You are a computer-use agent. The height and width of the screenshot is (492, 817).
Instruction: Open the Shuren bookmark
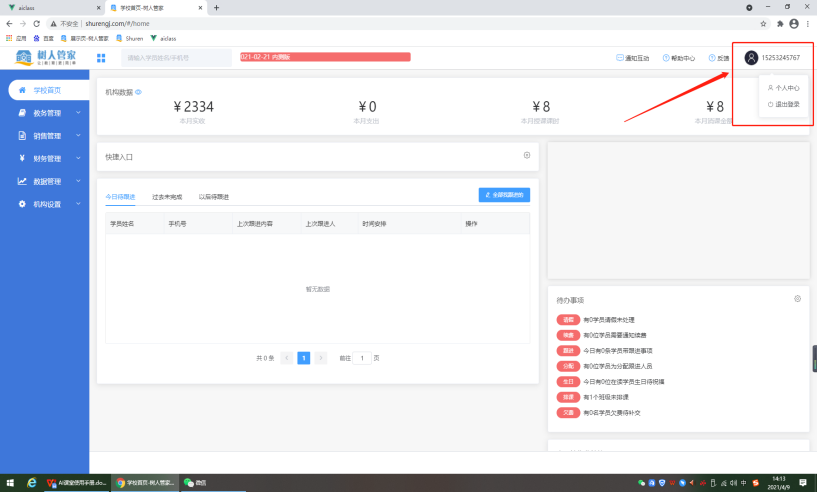(x=129, y=38)
